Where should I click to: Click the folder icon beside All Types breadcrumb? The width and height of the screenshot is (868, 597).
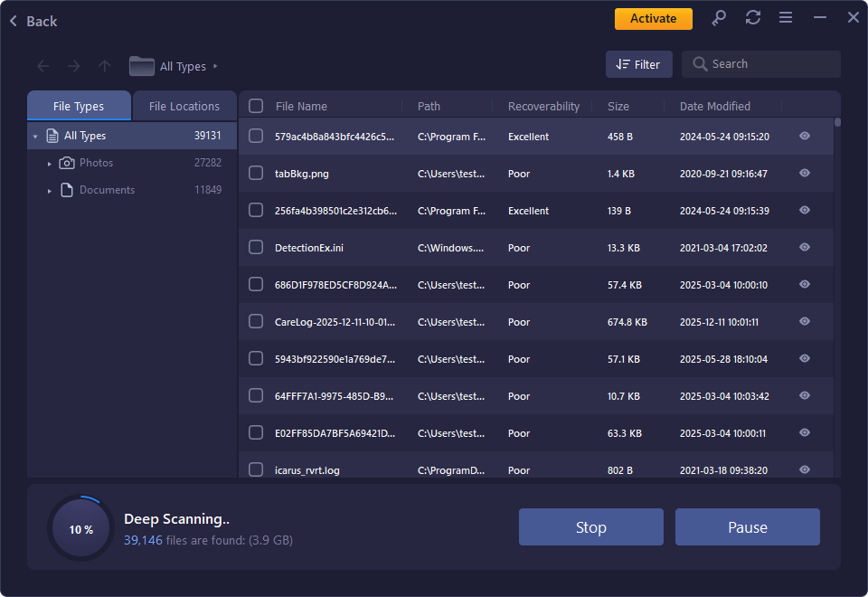point(141,66)
